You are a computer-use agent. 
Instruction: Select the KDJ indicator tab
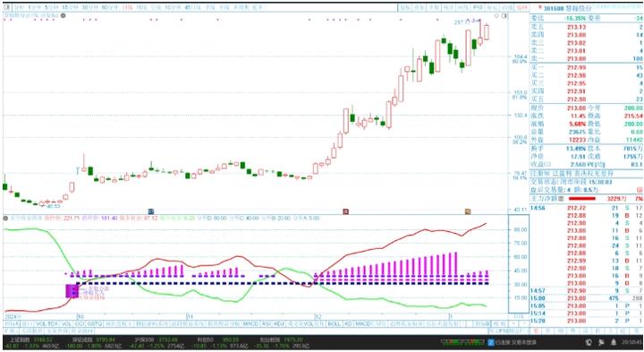(x=278, y=324)
